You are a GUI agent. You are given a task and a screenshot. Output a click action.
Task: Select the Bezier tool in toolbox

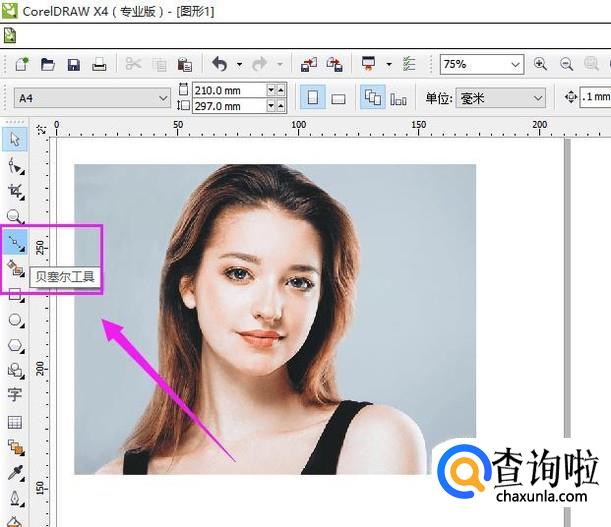(x=15, y=242)
